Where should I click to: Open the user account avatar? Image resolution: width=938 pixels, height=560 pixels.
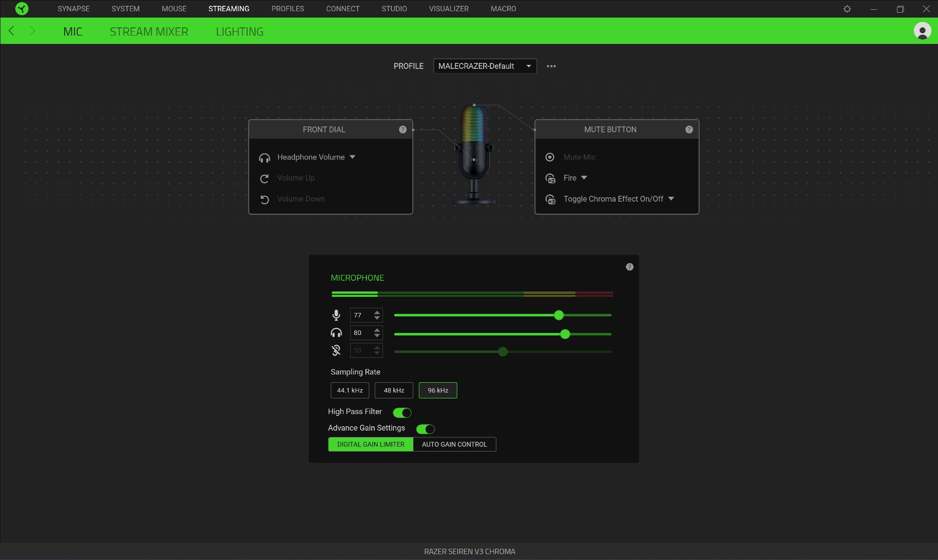click(x=922, y=31)
